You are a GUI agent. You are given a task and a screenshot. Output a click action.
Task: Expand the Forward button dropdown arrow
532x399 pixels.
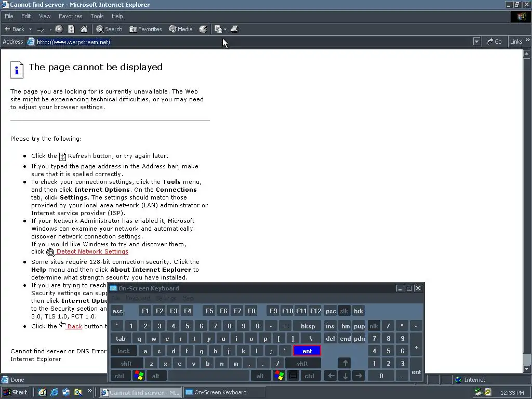(50, 30)
